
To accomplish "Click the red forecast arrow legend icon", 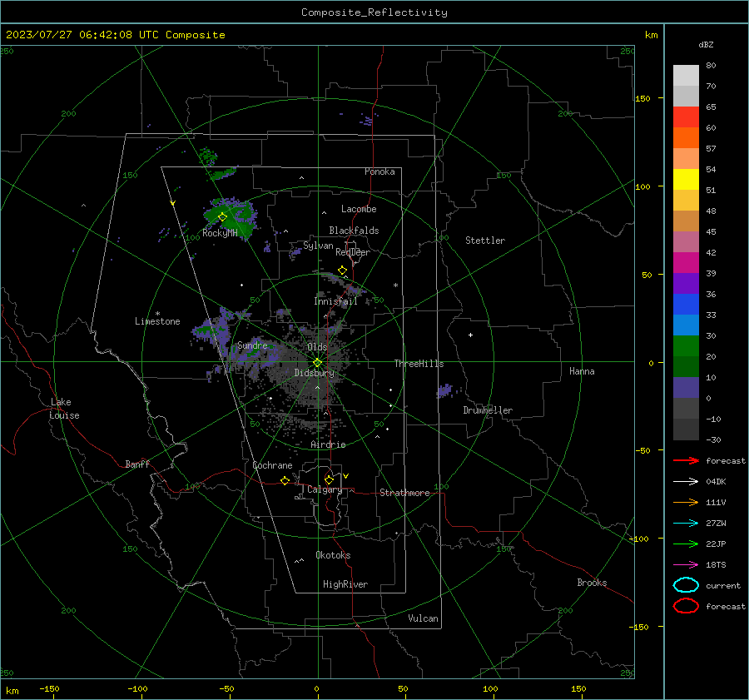I will (x=686, y=460).
